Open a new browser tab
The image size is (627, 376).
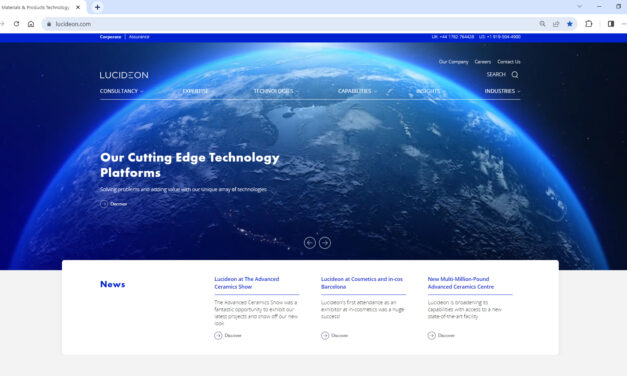[97, 7]
